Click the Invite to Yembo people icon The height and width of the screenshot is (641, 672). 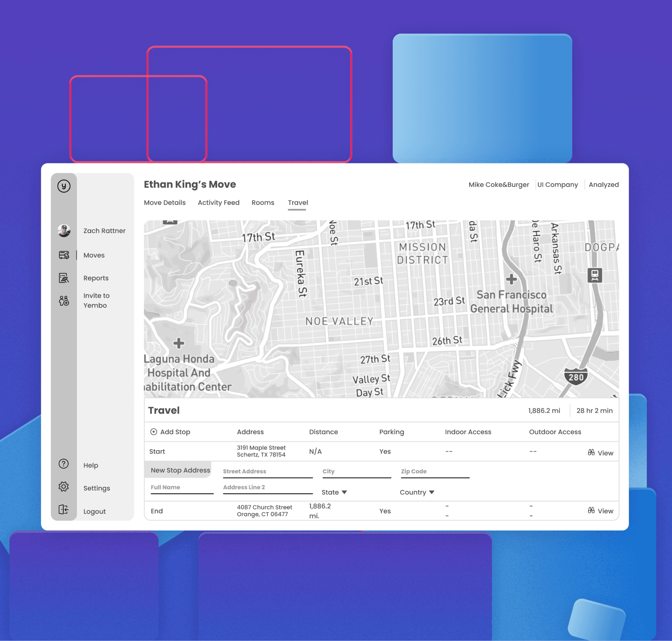[x=64, y=301]
